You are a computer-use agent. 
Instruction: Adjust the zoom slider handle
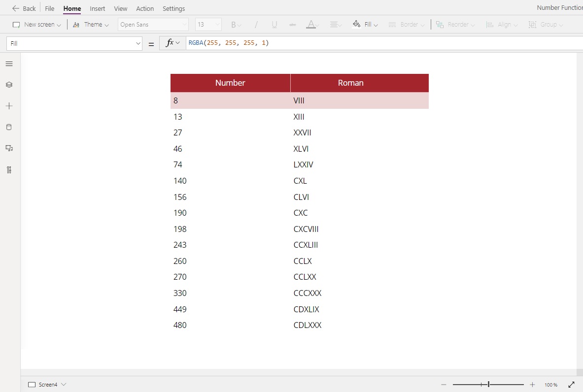pos(488,385)
